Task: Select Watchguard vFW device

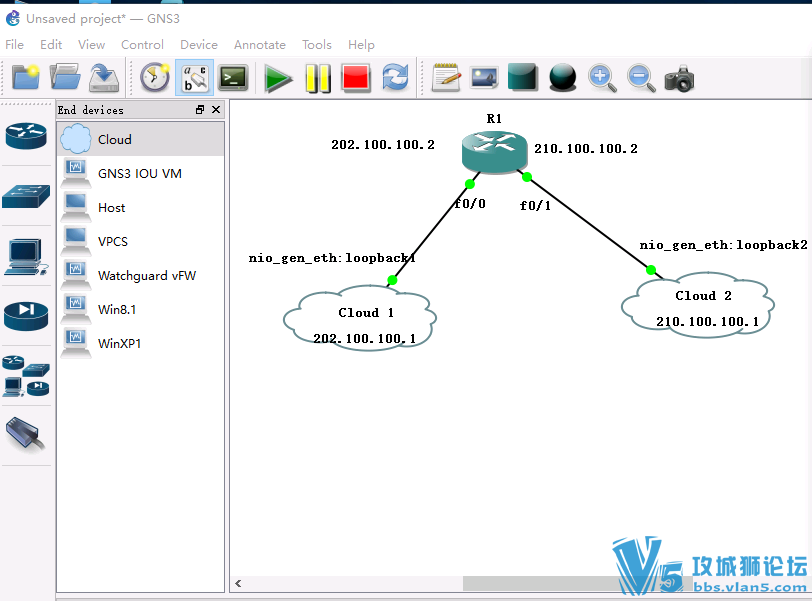Action: [140, 275]
